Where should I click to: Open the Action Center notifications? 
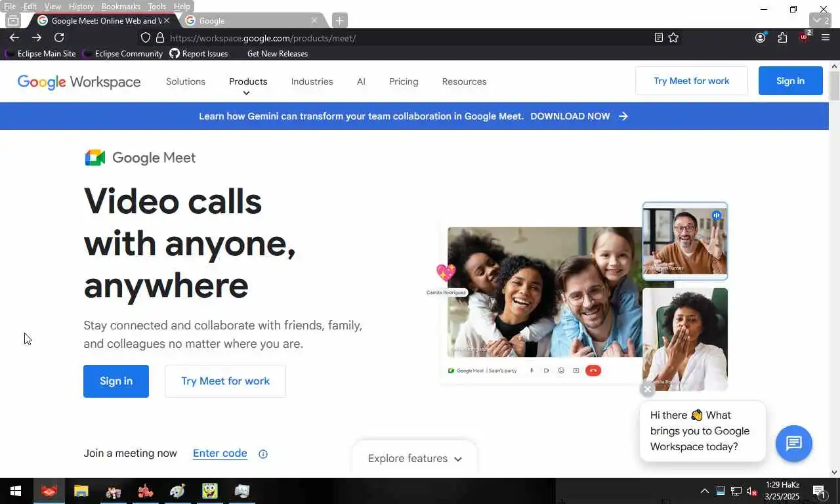tap(820, 491)
